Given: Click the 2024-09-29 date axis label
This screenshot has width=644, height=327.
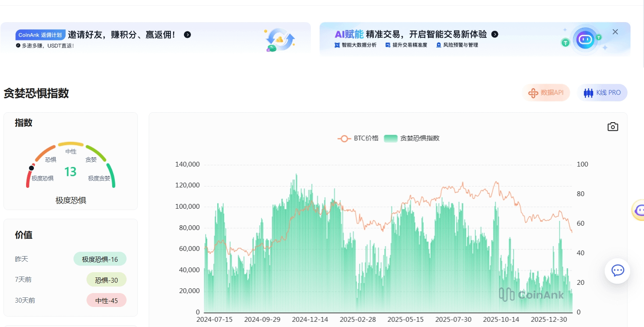Looking at the screenshot, I should (262, 320).
